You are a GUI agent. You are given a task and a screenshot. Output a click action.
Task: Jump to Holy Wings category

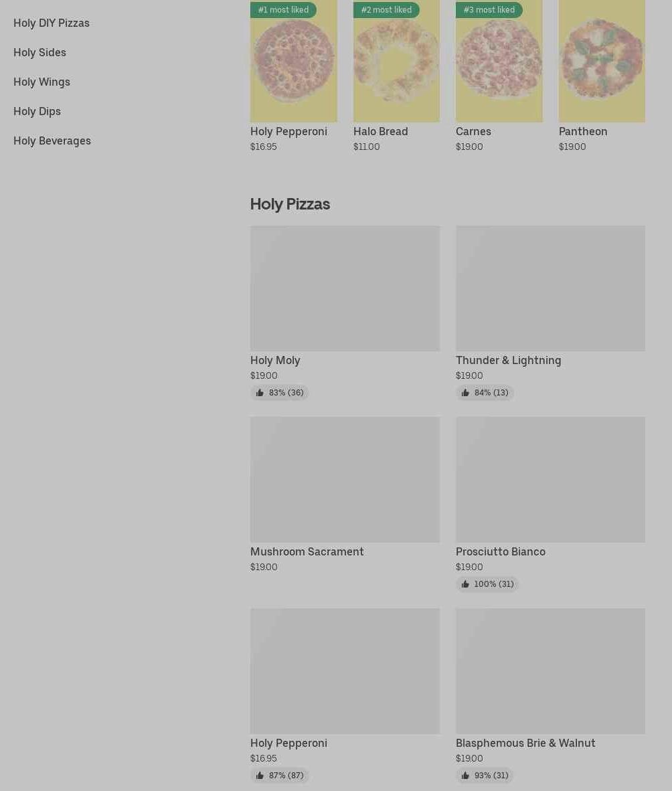[x=42, y=82]
